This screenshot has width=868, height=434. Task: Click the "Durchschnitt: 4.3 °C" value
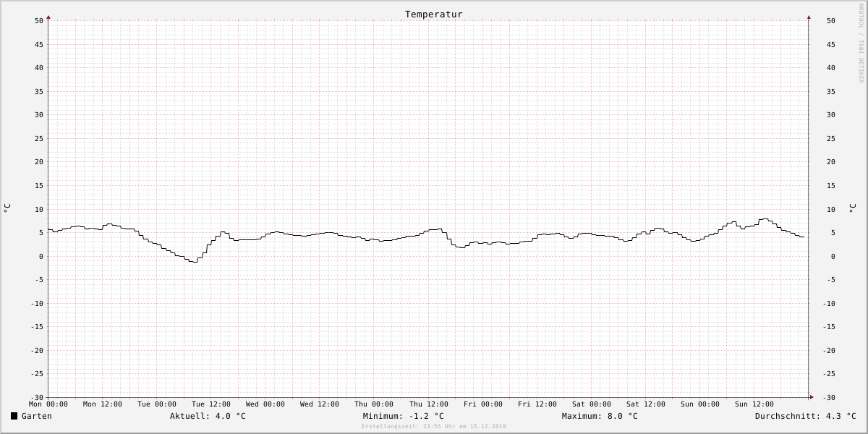pos(805,416)
